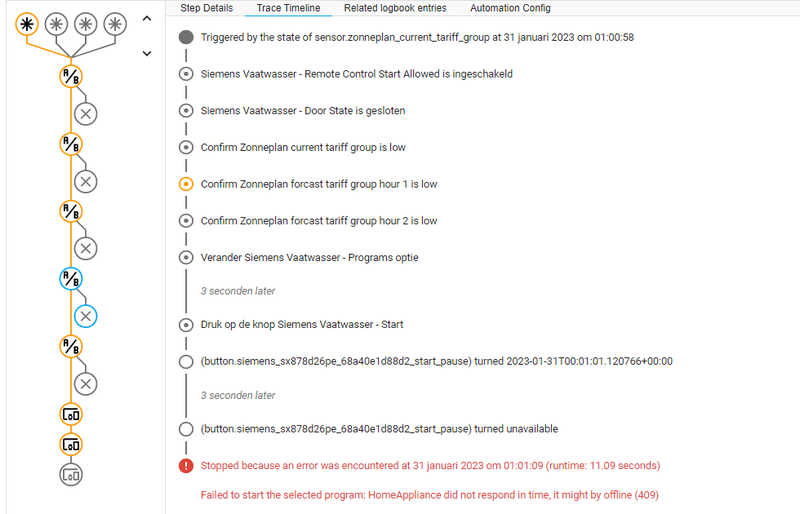This screenshot has height=514, width=800.
Task: Click the first condition node below triggers
Action: tap(71, 76)
